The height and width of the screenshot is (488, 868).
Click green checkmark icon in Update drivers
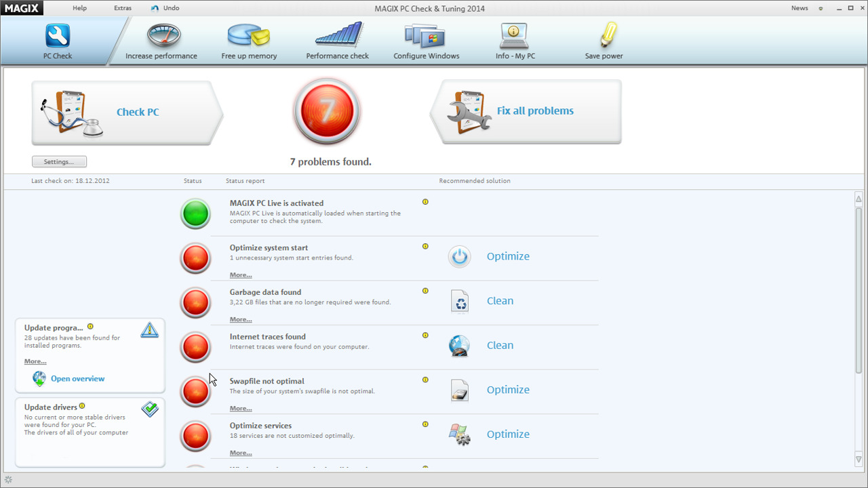(x=150, y=409)
